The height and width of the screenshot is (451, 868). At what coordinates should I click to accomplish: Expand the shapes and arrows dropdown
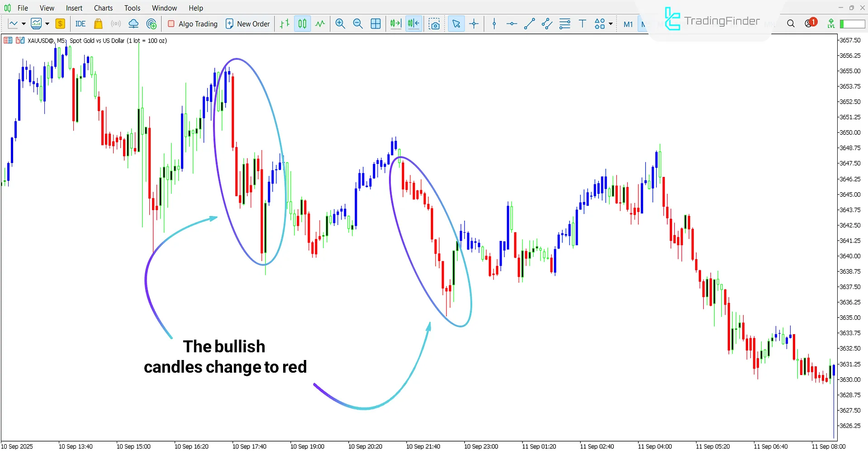610,24
